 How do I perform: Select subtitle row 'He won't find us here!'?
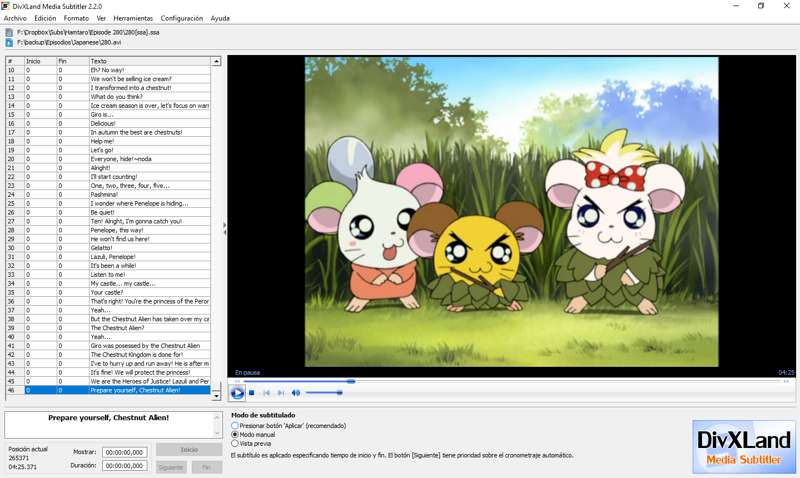[x=108, y=239]
